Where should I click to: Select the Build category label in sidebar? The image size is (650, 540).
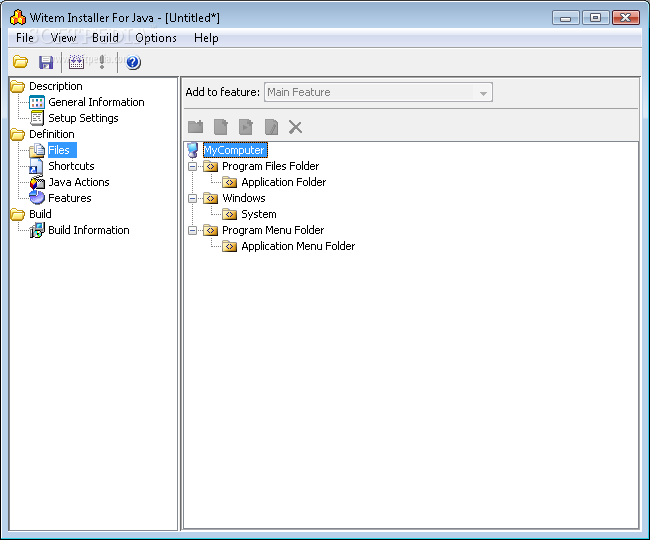pyautogui.click(x=40, y=214)
